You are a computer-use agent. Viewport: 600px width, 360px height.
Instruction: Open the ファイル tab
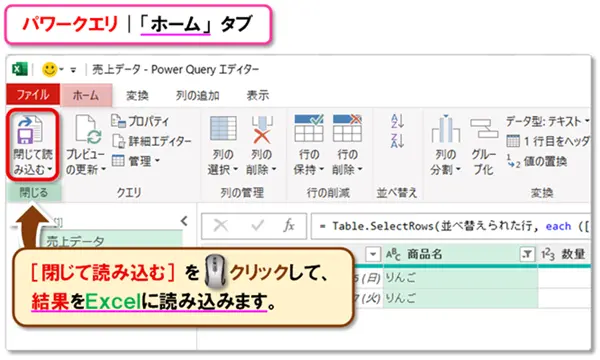pos(33,94)
